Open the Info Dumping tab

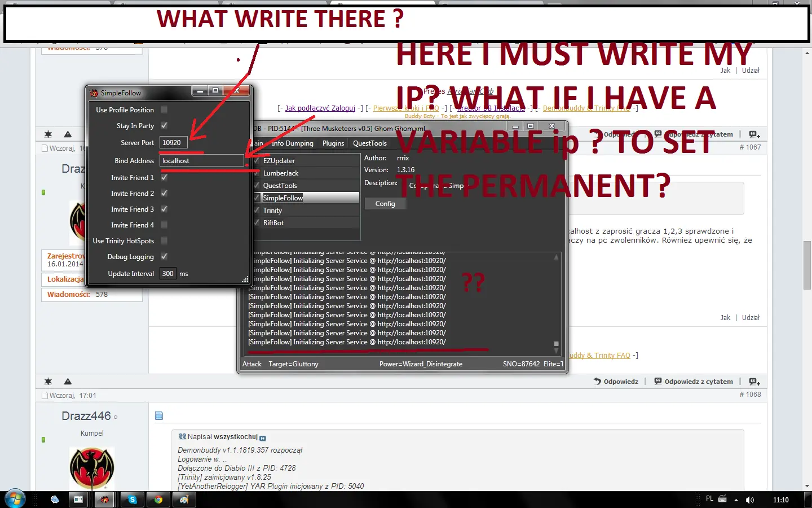[292, 143]
